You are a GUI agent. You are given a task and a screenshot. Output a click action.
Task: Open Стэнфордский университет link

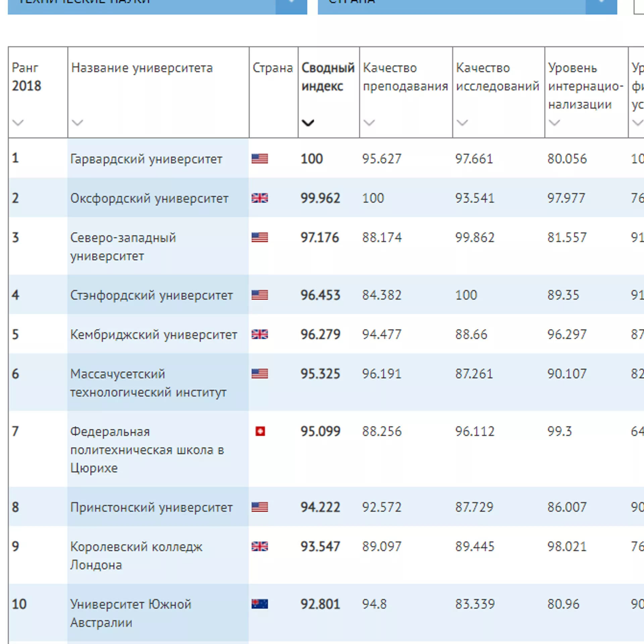[151, 296]
